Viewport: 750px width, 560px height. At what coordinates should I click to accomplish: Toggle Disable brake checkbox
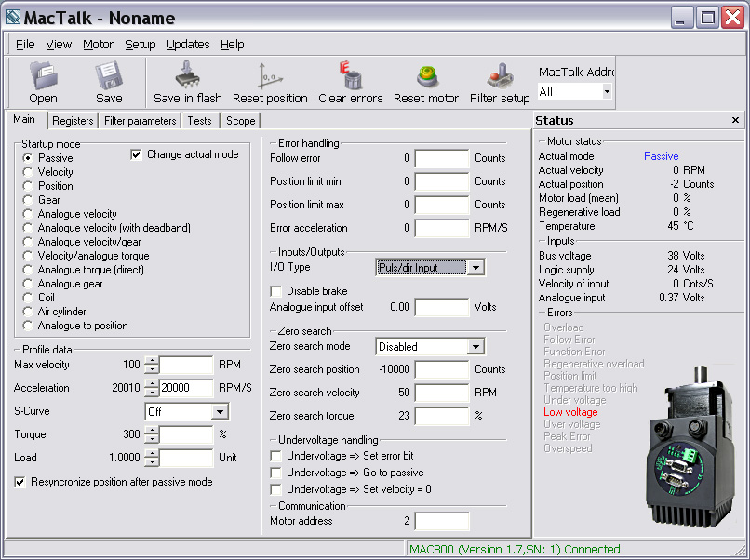click(x=275, y=291)
